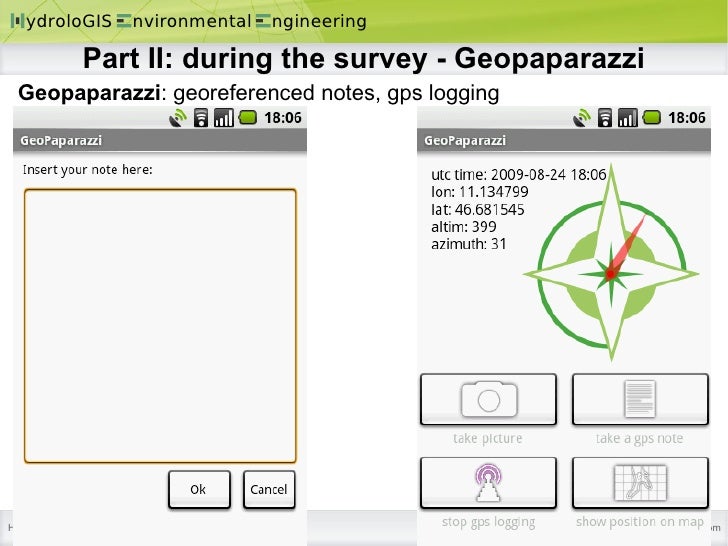The height and width of the screenshot is (546, 728).
Task: Click GPS satellite icon in right status bar
Action: (x=582, y=117)
